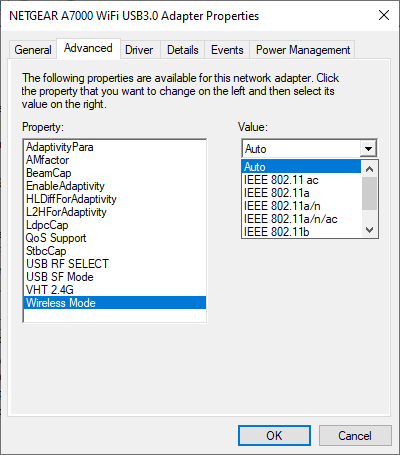The image size is (400, 455).
Task: Click the dropdown list scrollbar thumb
Action: (369, 193)
